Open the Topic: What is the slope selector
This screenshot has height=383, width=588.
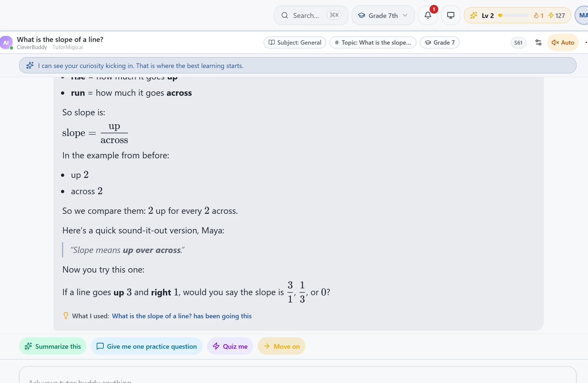tap(373, 42)
